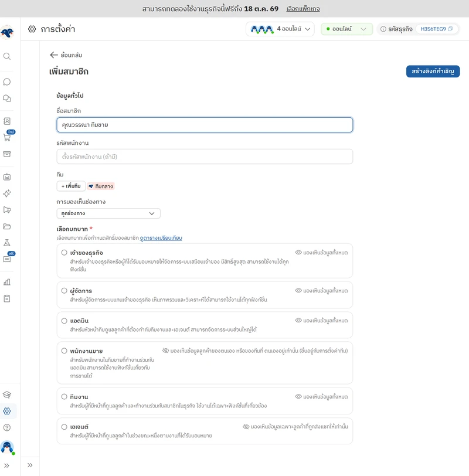The height and width of the screenshot is (476, 469).
Task: Open the megaphone broadcast icon
Action: click(x=7, y=210)
